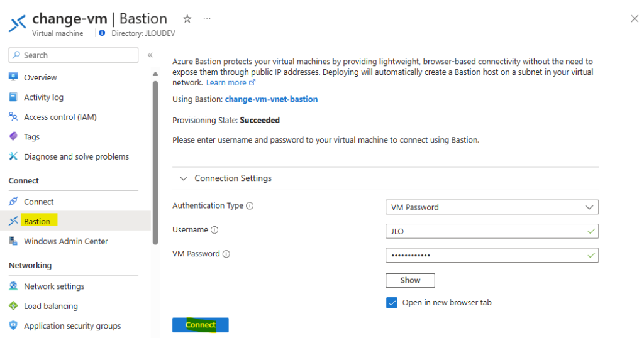Click the Activity log icon
The width and height of the screenshot is (644, 338).
point(13,97)
